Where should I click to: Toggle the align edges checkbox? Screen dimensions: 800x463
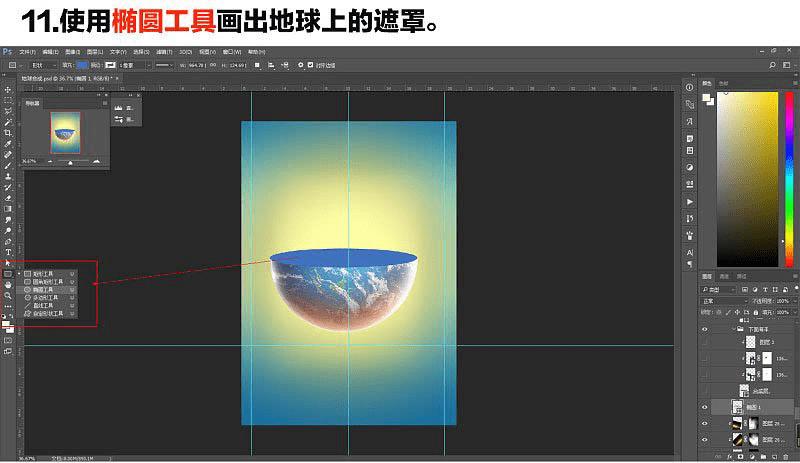310,65
